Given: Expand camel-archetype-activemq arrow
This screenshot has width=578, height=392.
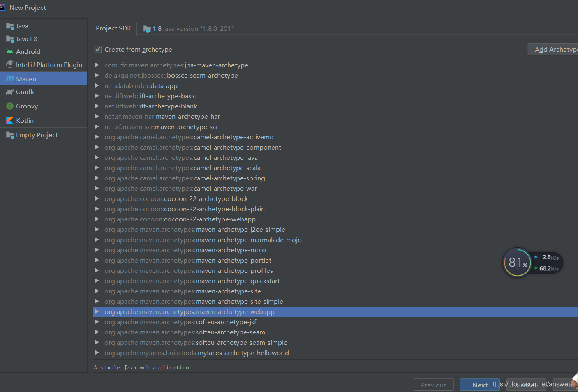Looking at the screenshot, I should click(97, 137).
